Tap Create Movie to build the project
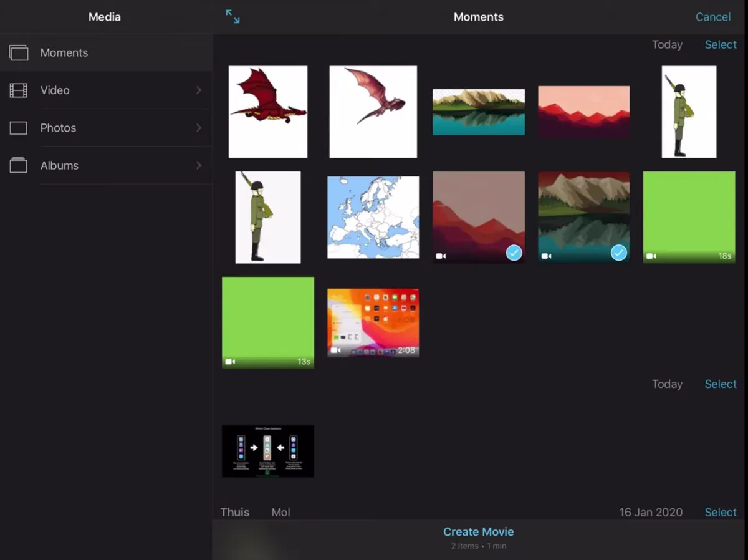This screenshot has width=748, height=560. tap(478, 531)
